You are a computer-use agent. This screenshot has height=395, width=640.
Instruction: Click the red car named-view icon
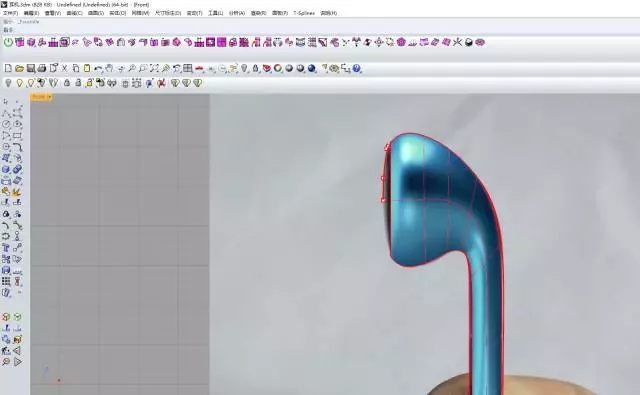click(199, 69)
